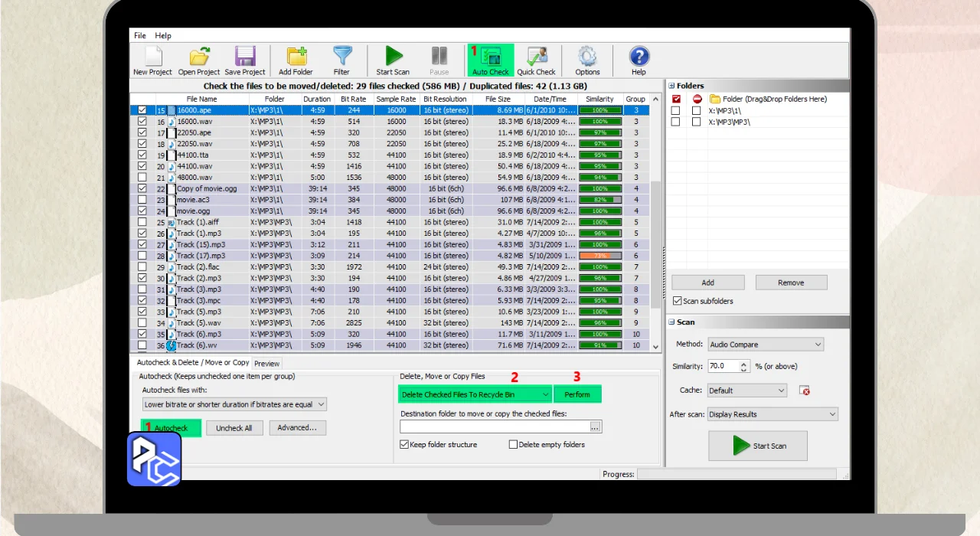The image size is (980, 536).
Task: Open the Delete Checked Files To Recycle Bin dropdown
Action: [x=475, y=394]
